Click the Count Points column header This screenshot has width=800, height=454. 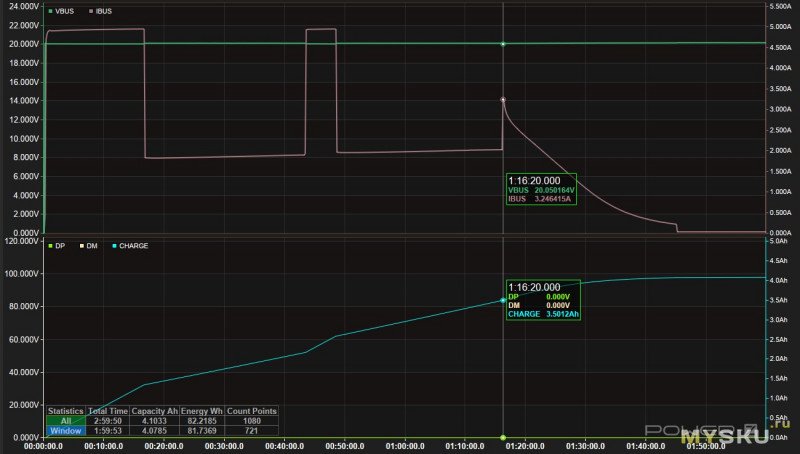coord(252,410)
